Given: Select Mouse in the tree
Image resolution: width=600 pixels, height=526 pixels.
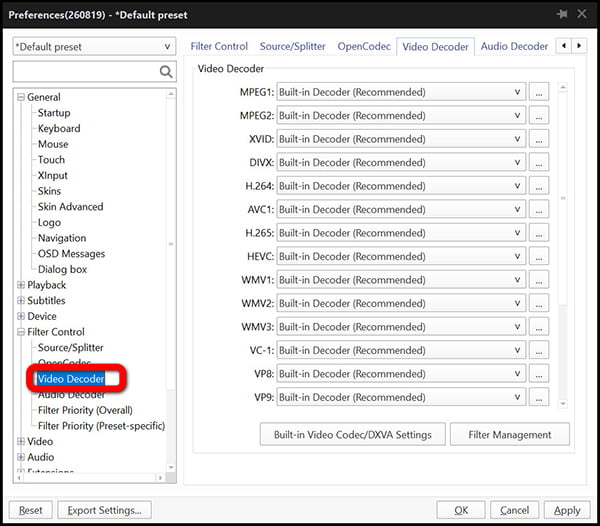Looking at the screenshot, I should coord(53,144).
